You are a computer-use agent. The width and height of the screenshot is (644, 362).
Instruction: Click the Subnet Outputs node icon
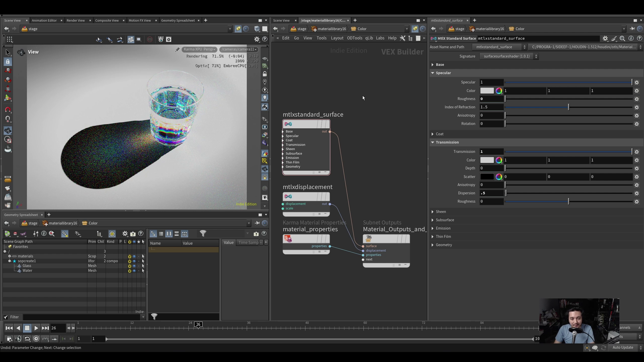click(368, 239)
